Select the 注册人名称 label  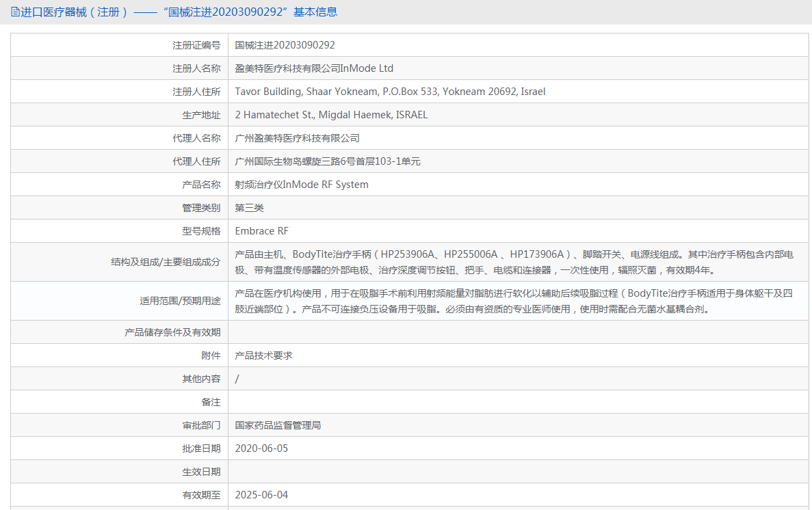point(196,68)
